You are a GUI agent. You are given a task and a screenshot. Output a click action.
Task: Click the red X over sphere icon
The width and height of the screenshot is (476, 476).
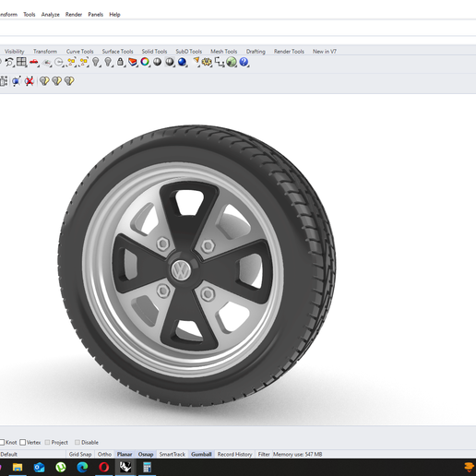(30, 81)
